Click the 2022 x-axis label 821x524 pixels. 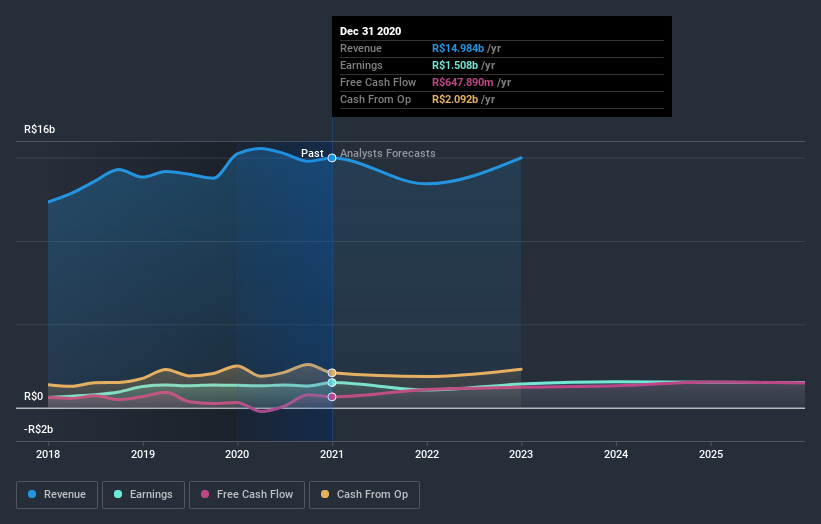tap(427, 454)
